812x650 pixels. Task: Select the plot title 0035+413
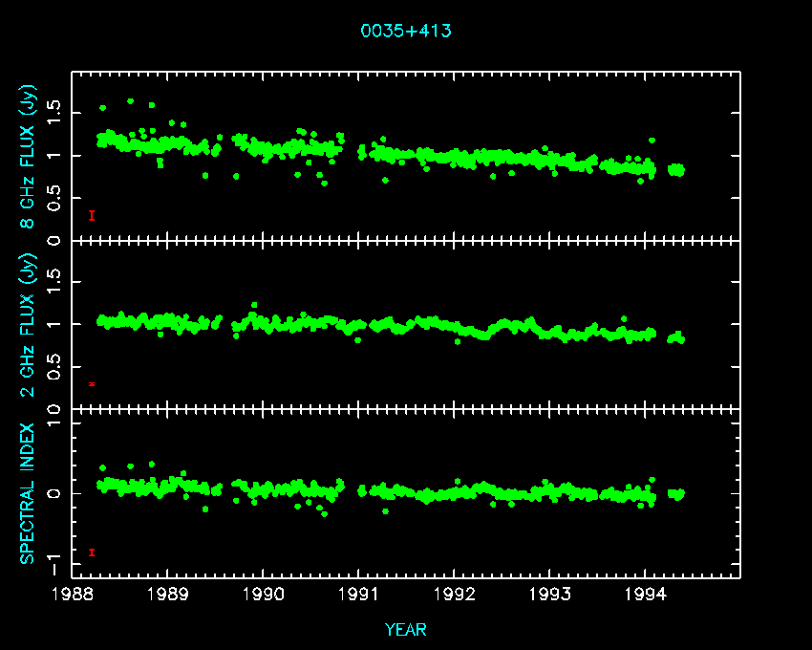click(x=406, y=31)
